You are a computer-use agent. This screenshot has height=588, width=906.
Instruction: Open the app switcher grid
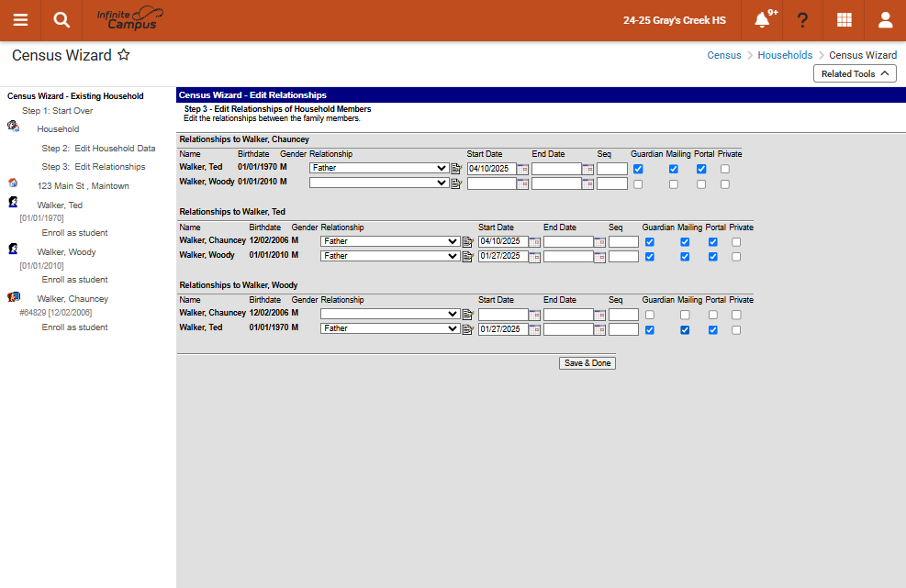[x=844, y=20]
